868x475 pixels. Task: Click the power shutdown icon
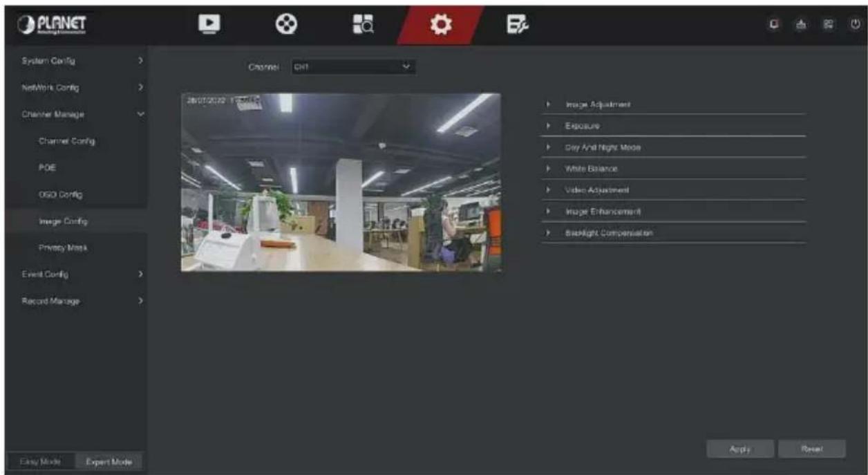tap(856, 23)
